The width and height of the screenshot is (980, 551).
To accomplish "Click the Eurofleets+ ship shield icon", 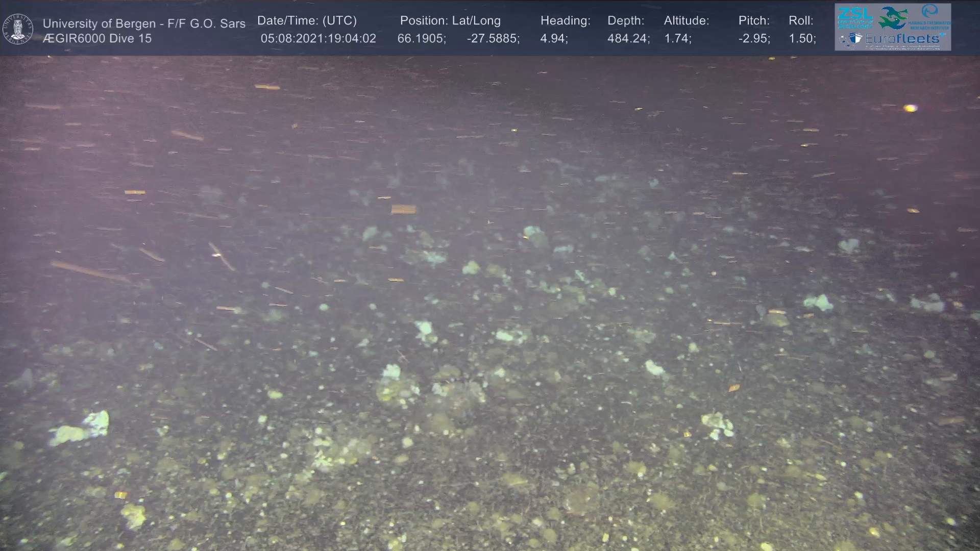I will tap(855, 39).
